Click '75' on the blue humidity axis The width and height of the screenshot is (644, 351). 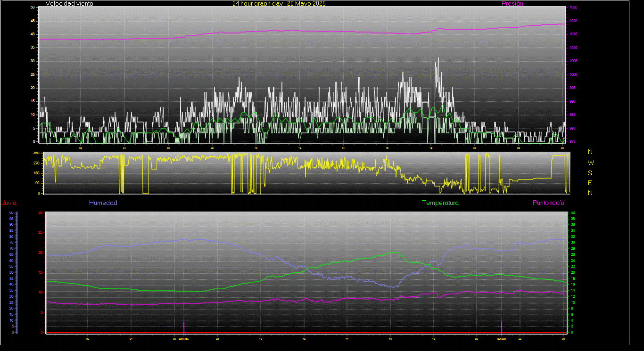(11, 243)
